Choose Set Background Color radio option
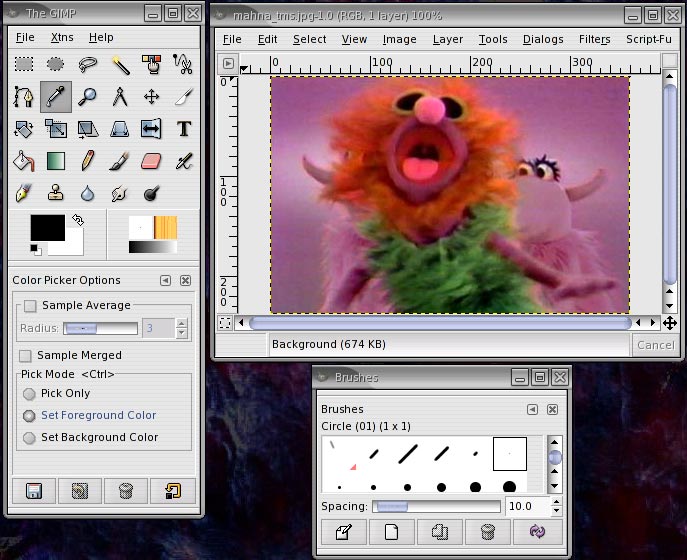The image size is (687, 560). (29, 437)
